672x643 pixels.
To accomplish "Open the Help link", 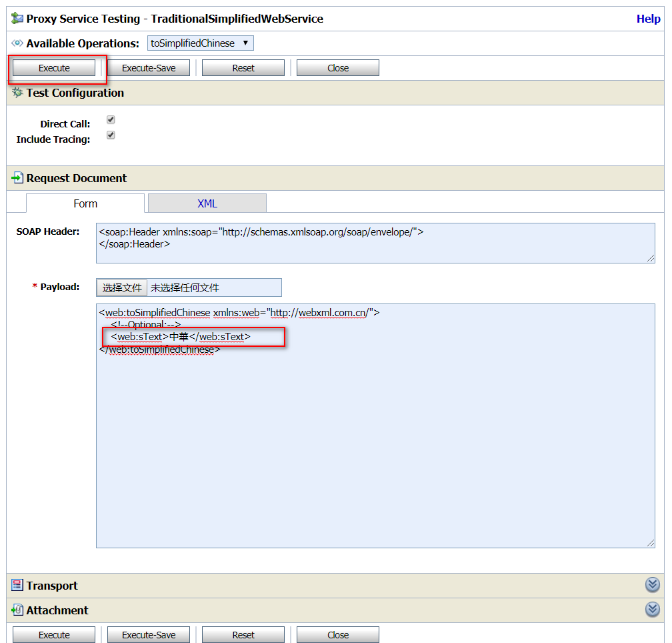I will [x=648, y=19].
